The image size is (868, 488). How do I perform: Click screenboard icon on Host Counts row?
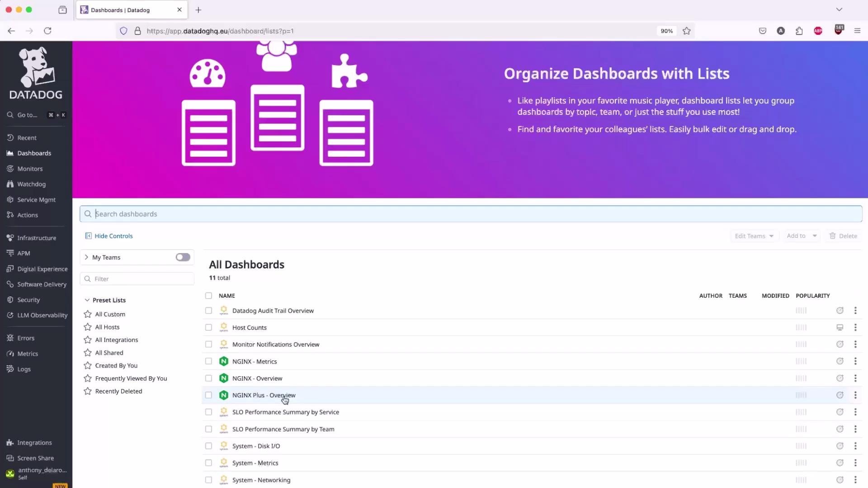840,327
